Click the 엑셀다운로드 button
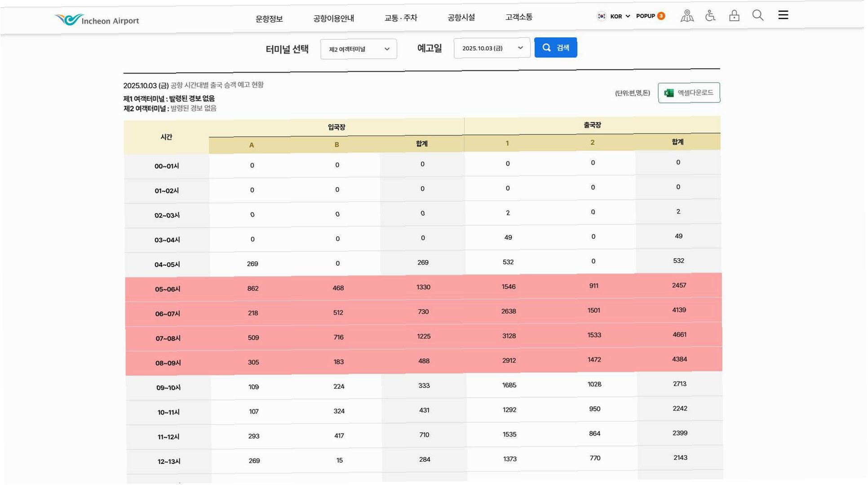The width and height of the screenshot is (868, 485). click(x=689, y=93)
